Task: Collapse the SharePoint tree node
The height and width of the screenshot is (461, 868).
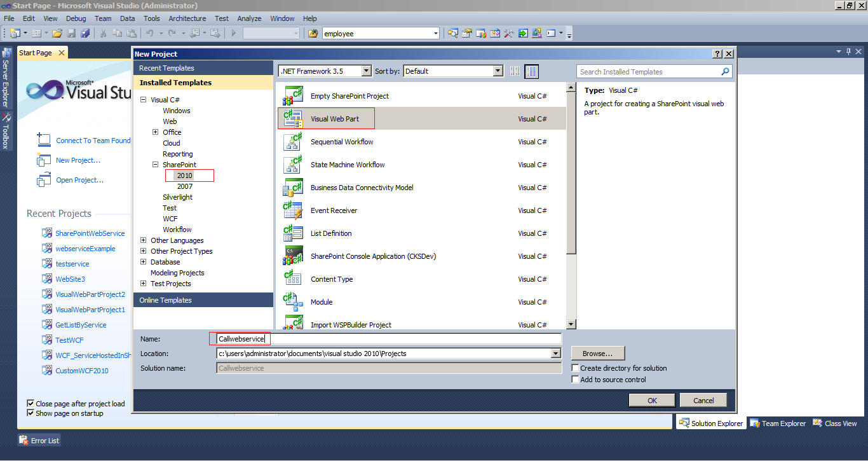Action: 156,165
